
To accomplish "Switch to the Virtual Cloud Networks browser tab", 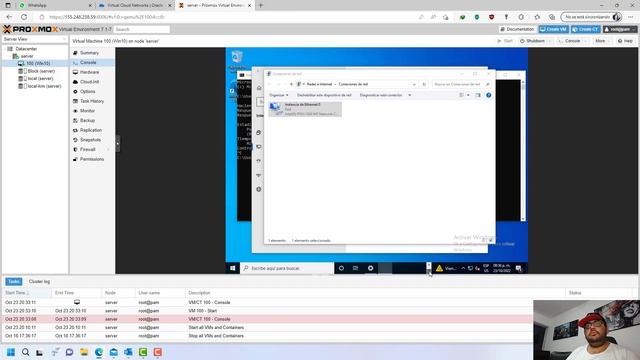I will point(135,5).
